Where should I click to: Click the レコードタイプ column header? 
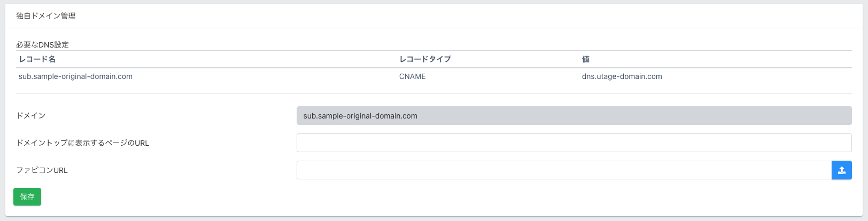pyautogui.click(x=425, y=59)
